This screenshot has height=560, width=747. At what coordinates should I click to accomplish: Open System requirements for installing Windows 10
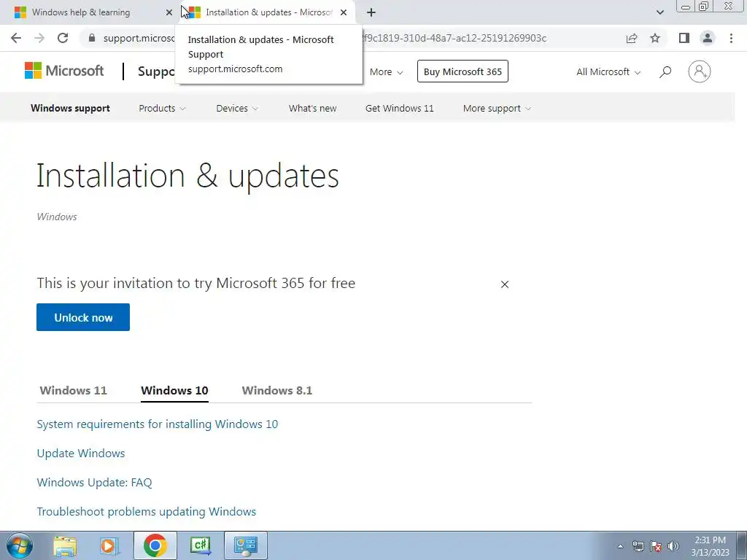point(158,424)
